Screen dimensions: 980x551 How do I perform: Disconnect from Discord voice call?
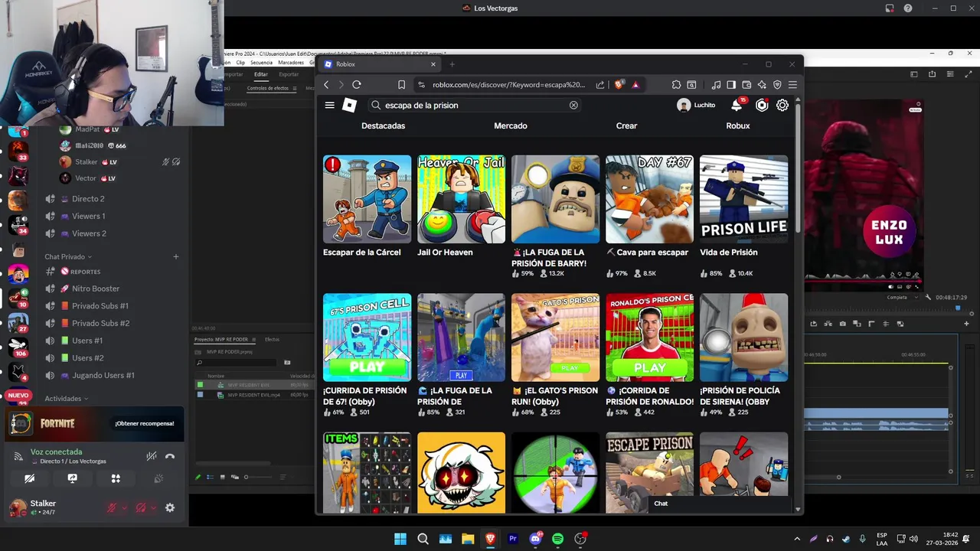170,456
